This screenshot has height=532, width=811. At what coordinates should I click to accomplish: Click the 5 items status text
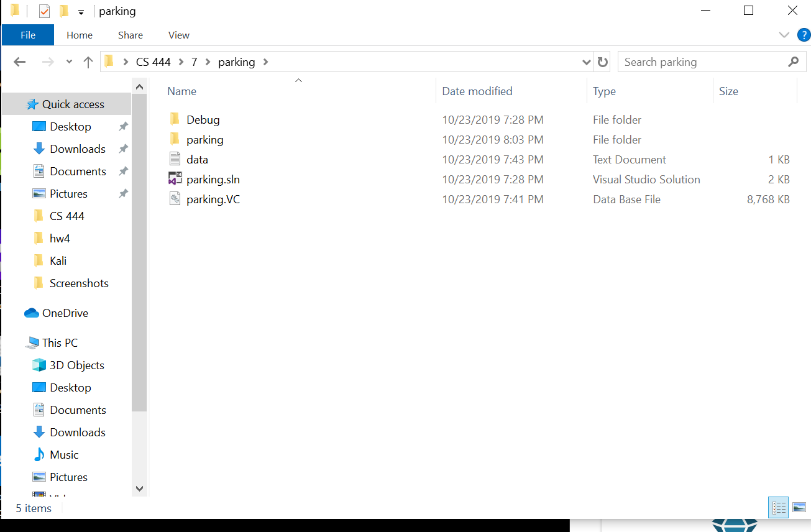(x=34, y=508)
